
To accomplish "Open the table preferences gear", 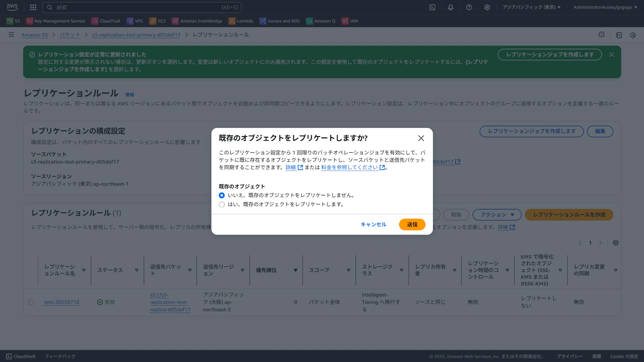I will click(x=615, y=242).
